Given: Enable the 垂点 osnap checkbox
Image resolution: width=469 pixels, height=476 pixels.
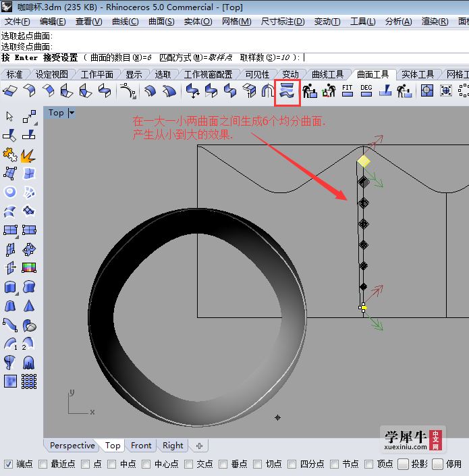Looking at the screenshot, I should coord(223,464).
